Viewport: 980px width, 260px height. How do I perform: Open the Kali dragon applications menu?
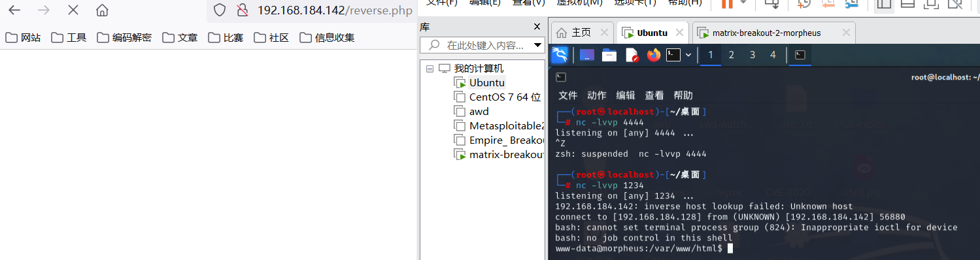[x=559, y=55]
